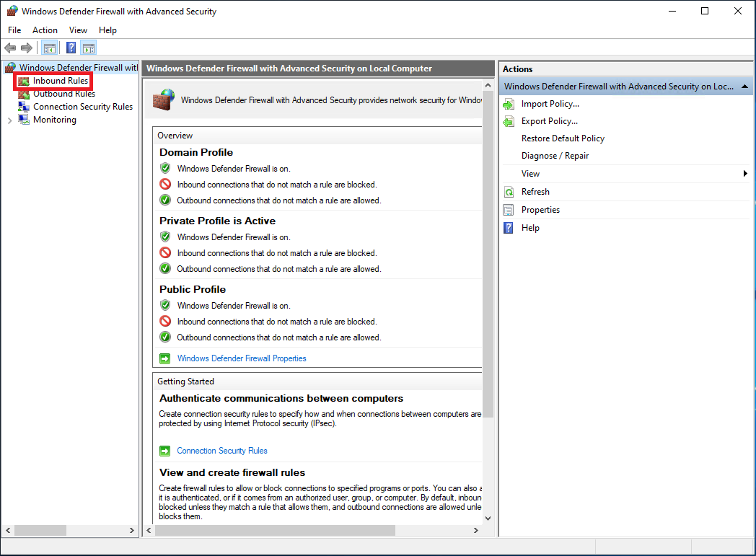This screenshot has height=556, width=756.
Task: Open the Help menu in menu bar
Action: click(x=107, y=30)
